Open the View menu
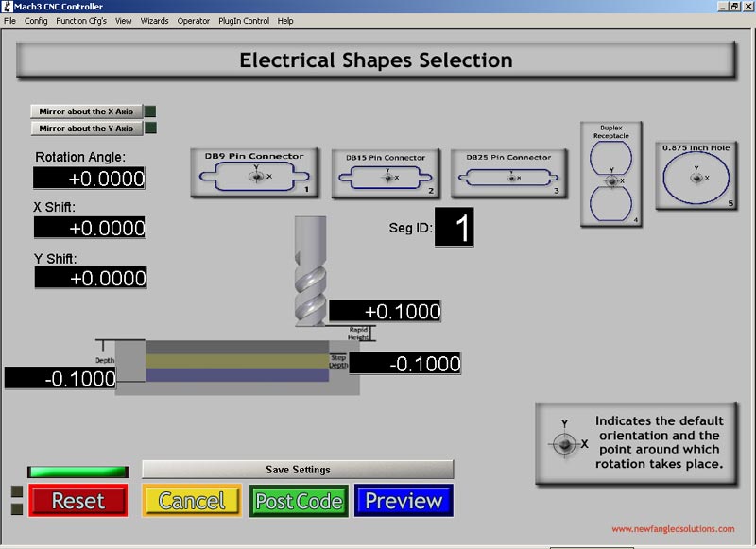 (124, 21)
